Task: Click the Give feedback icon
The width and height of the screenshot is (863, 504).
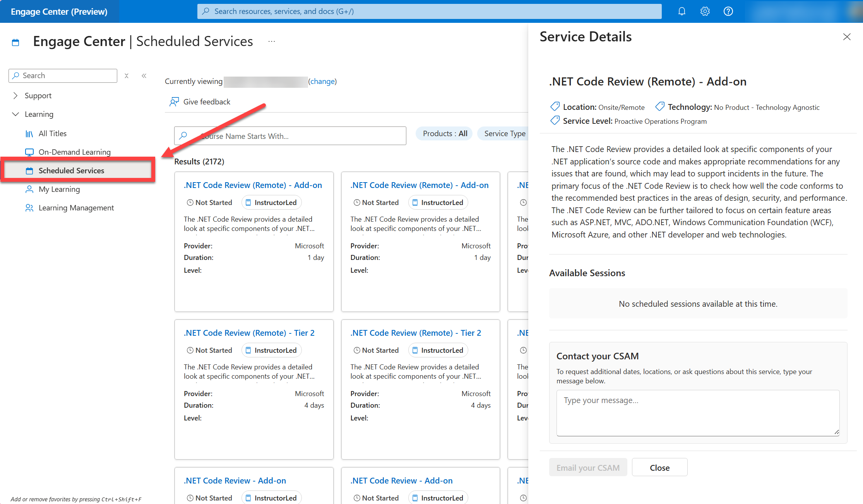Action: click(x=175, y=101)
